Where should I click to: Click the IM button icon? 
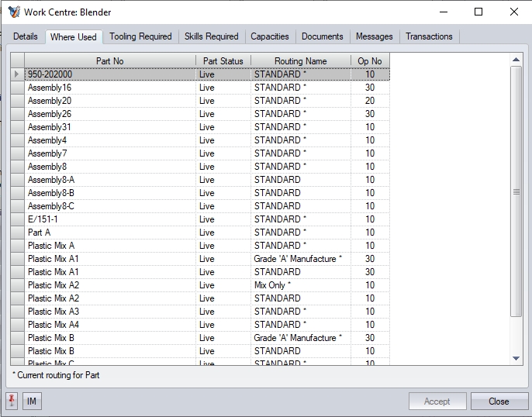click(x=32, y=401)
